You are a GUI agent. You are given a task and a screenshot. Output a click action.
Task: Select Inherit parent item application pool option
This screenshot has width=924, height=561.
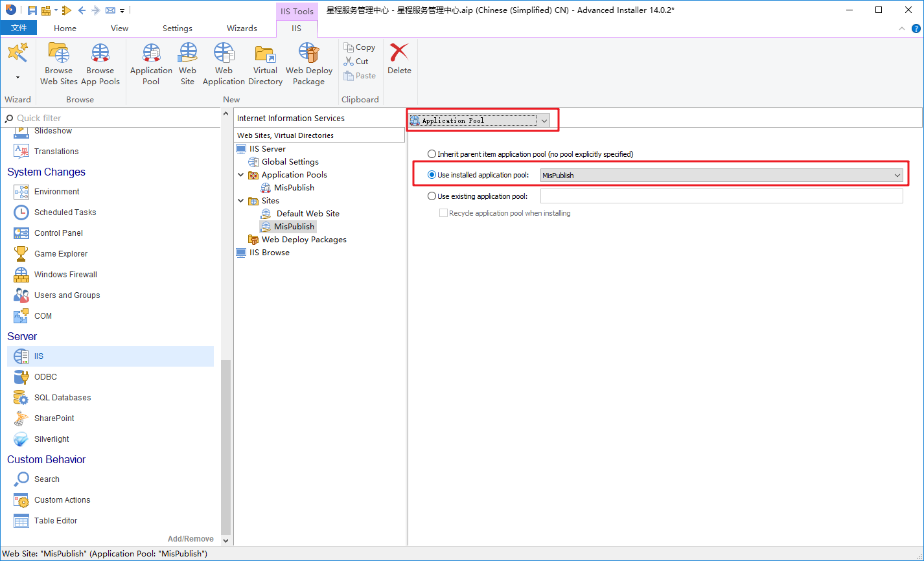point(432,154)
